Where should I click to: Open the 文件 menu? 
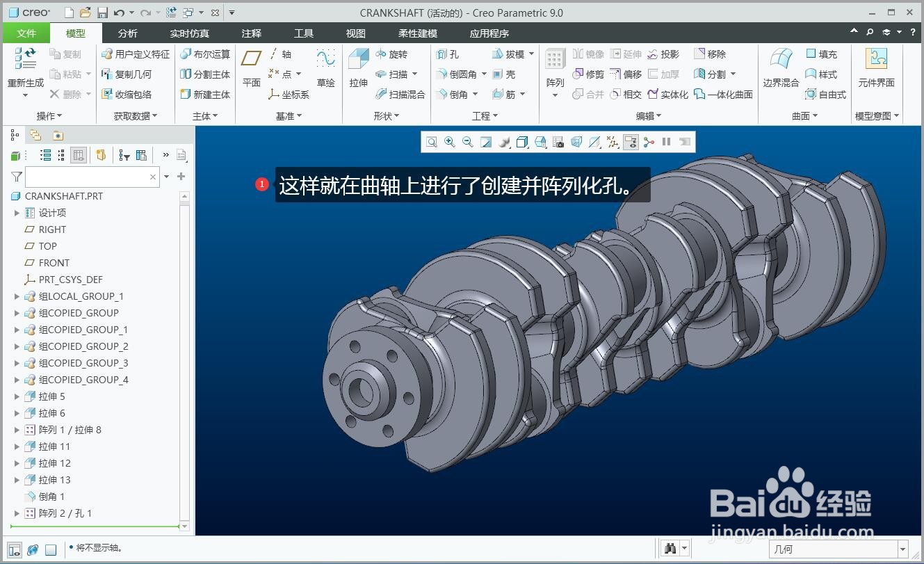[26, 33]
